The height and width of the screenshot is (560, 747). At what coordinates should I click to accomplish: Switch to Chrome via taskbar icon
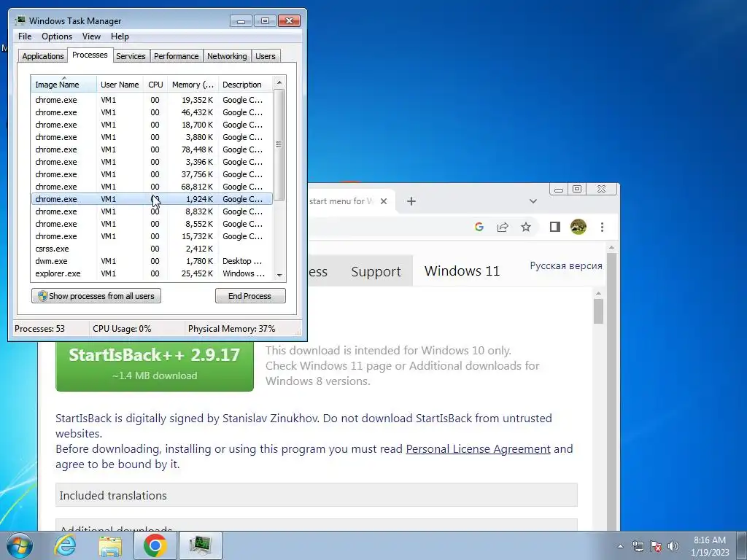pos(155,545)
